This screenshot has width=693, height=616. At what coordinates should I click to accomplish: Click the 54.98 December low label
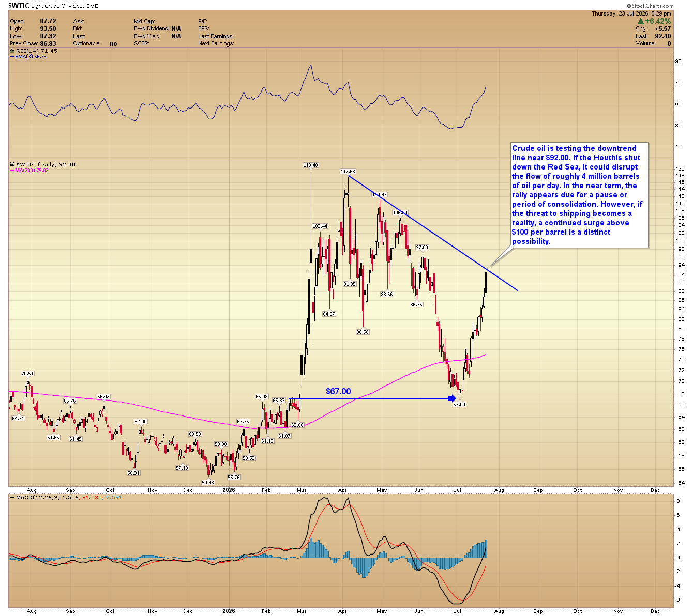click(208, 482)
